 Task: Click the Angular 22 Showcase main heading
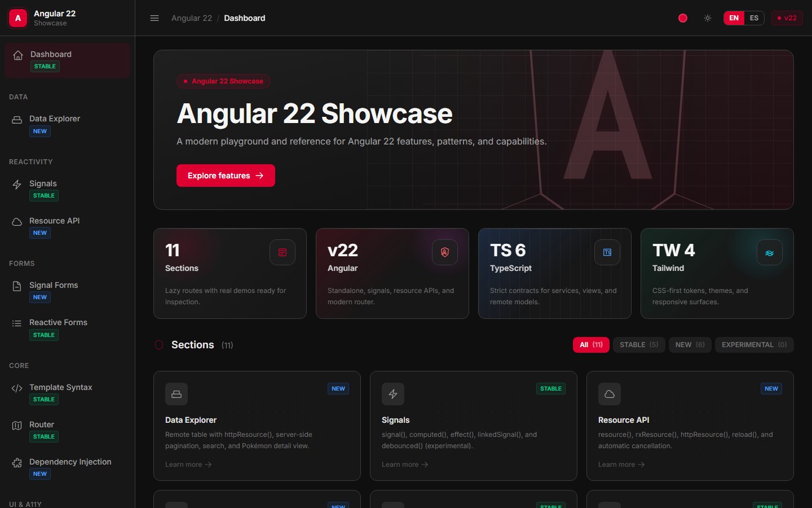point(315,113)
